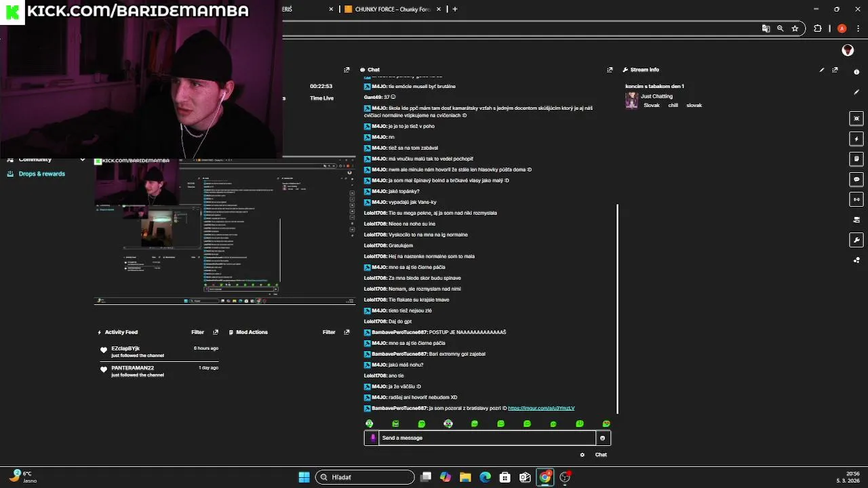Screen dimensions: 868x488
Task: Click Lolo11708 message 'Daj do gpt'
Action: pyautogui.click(x=388, y=321)
